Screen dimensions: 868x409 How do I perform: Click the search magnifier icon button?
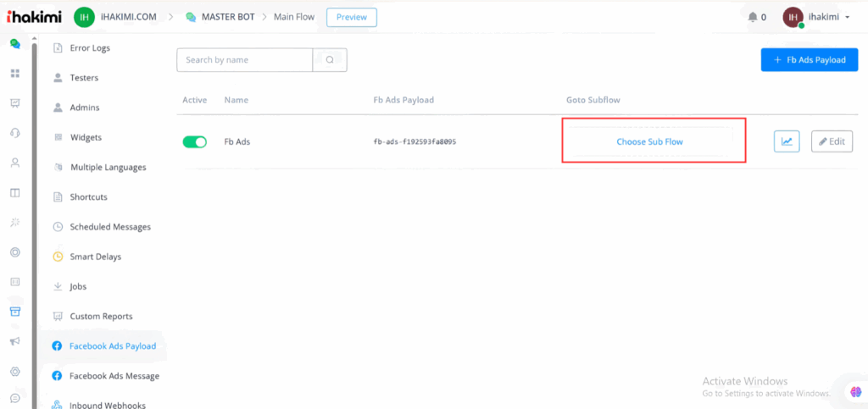coord(330,60)
